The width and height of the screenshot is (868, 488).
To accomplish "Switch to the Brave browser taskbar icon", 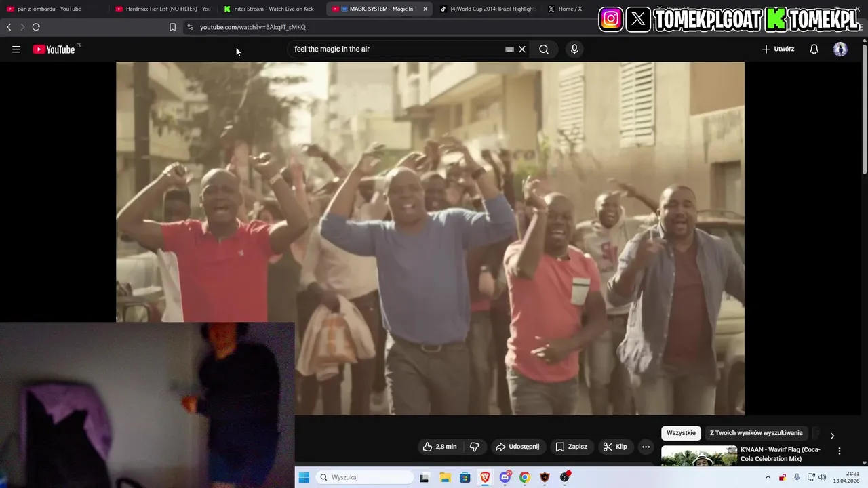I will pyautogui.click(x=485, y=477).
